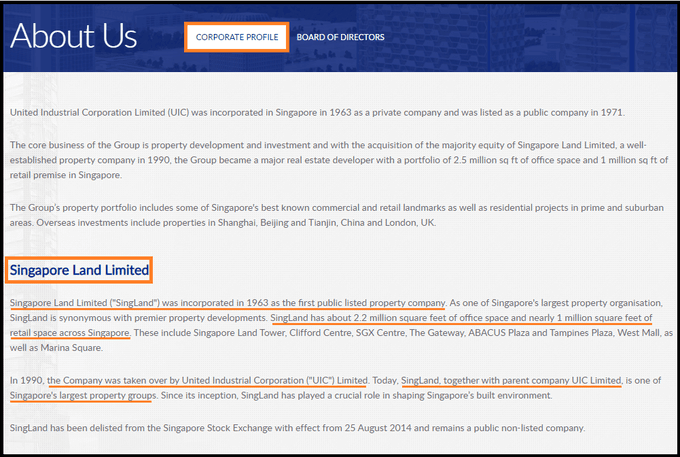Click underlined "Singapore's largest property groups" text

pos(81,396)
